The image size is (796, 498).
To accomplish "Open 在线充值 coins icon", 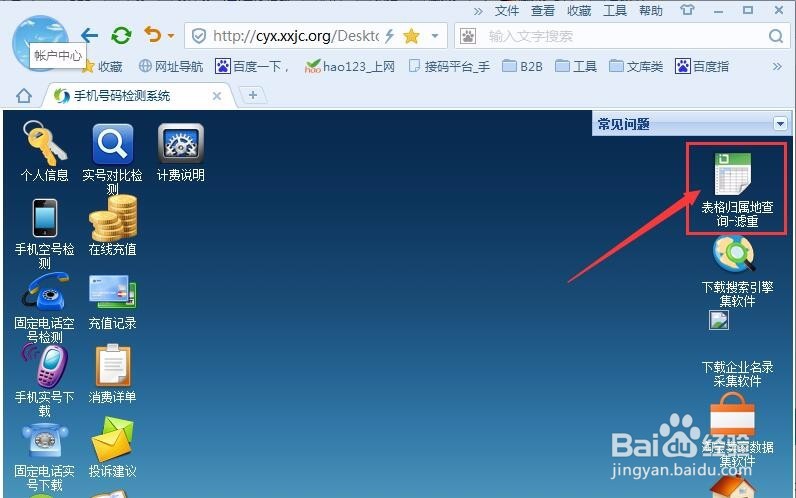I will [113, 218].
